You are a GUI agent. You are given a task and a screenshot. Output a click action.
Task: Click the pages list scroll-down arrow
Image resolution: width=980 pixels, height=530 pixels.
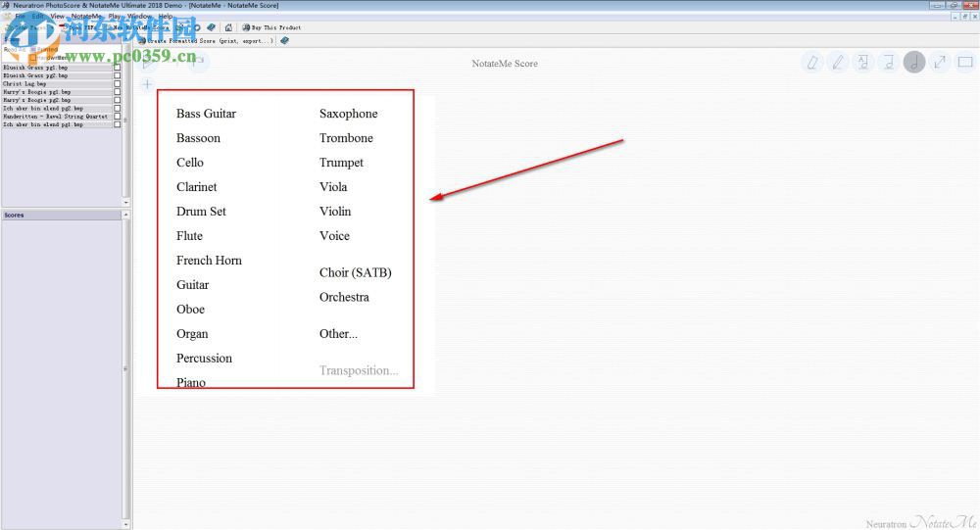pyautogui.click(x=125, y=203)
